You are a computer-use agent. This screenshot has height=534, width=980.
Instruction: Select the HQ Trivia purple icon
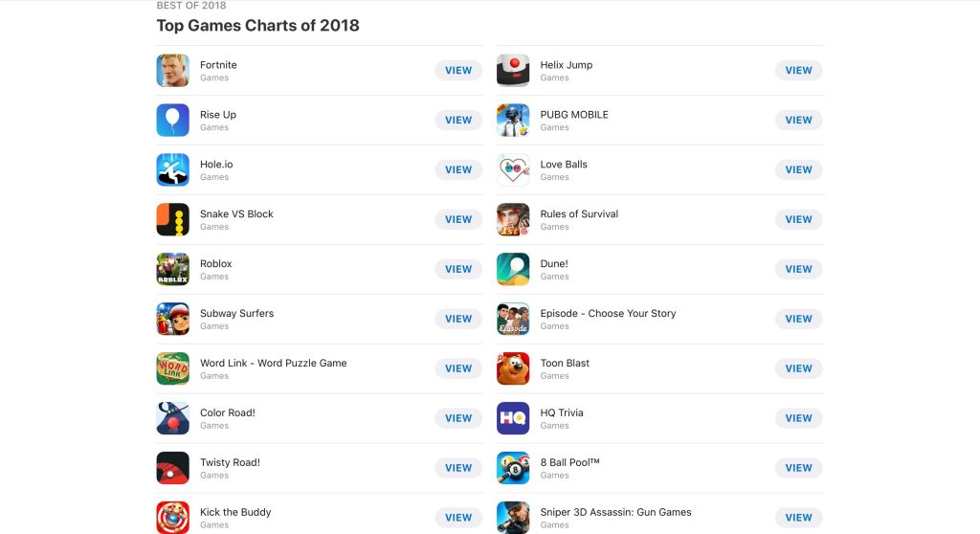[x=513, y=418]
